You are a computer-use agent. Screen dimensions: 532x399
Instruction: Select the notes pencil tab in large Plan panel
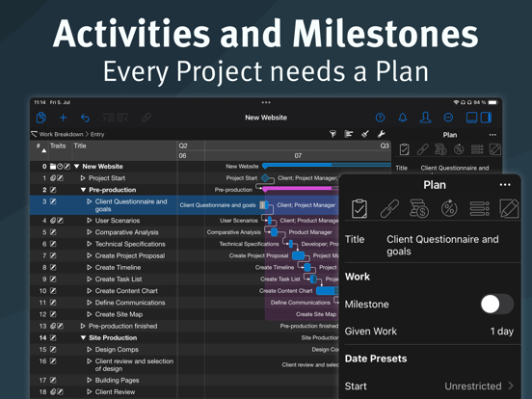[509, 208]
